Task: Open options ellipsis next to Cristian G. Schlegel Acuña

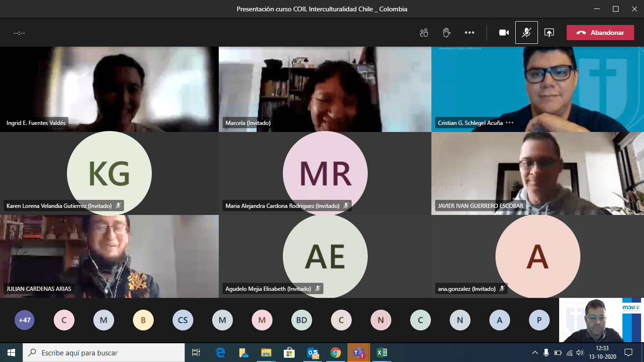Action: click(510, 123)
